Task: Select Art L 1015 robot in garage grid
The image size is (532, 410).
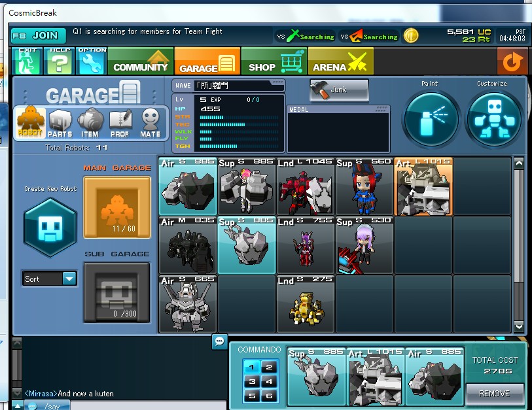Action: click(x=423, y=186)
